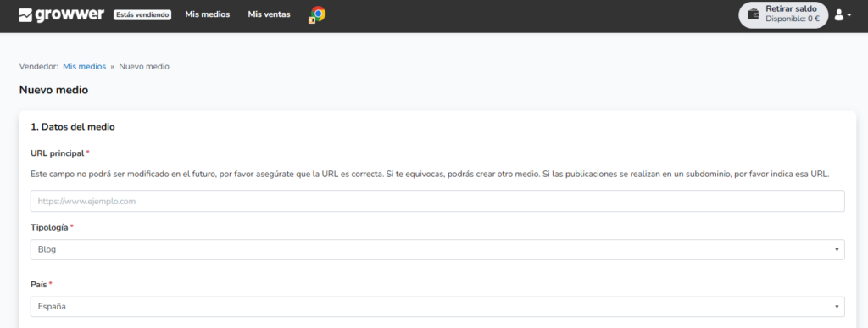Click the Chrome extension icon in navbar
This screenshot has height=328, width=868.
pyautogui.click(x=317, y=14)
